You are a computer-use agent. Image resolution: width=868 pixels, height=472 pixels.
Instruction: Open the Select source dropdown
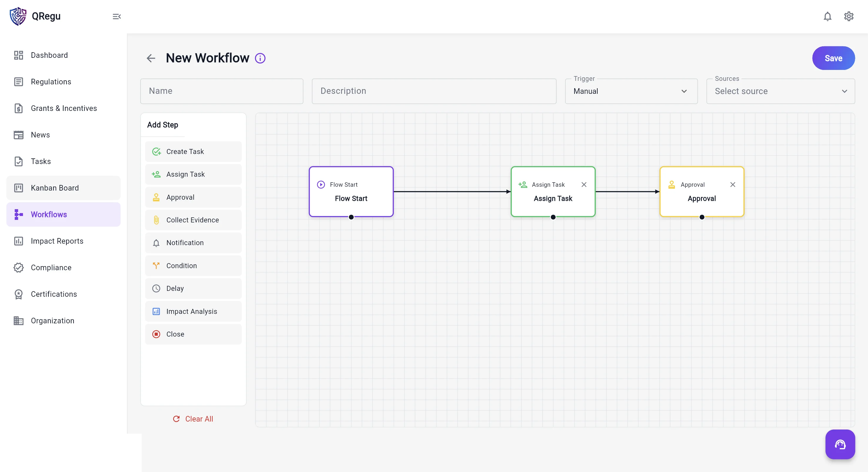(x=780, y=91)
